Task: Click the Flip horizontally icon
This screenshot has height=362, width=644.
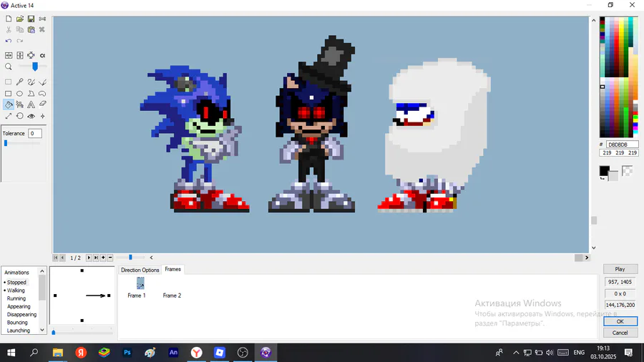Action: click(x=9, y=55)
